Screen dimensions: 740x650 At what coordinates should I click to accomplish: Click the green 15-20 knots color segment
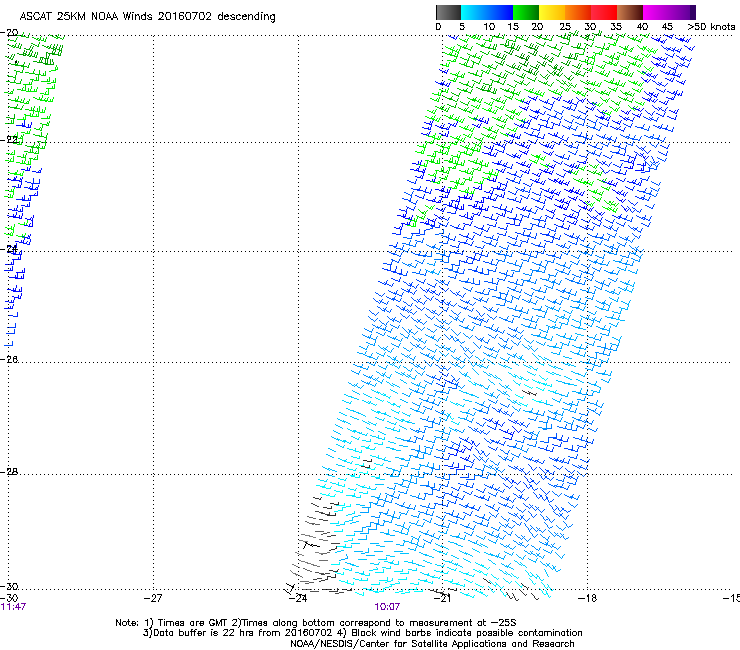(x=526, y=12)
